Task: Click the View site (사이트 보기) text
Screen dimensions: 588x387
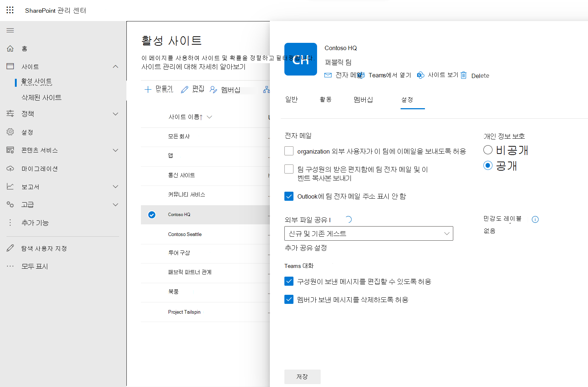Action: pyautogui.click(x=443, y=75)
